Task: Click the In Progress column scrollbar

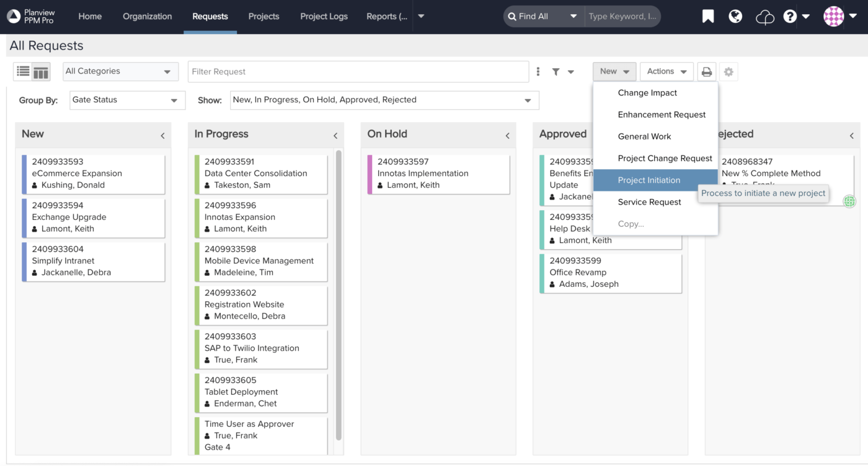Action: tap(339, 294)
